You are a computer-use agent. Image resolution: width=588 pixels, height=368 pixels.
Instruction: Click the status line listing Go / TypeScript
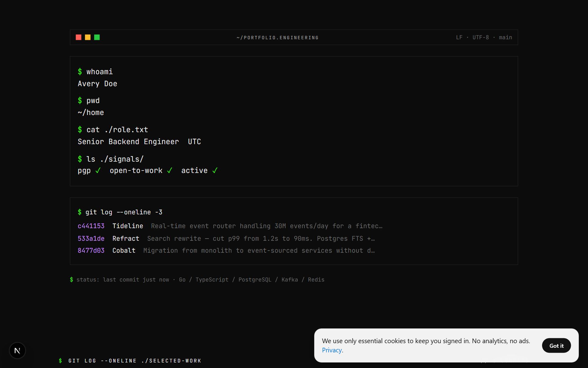click(x=197, y=280)
